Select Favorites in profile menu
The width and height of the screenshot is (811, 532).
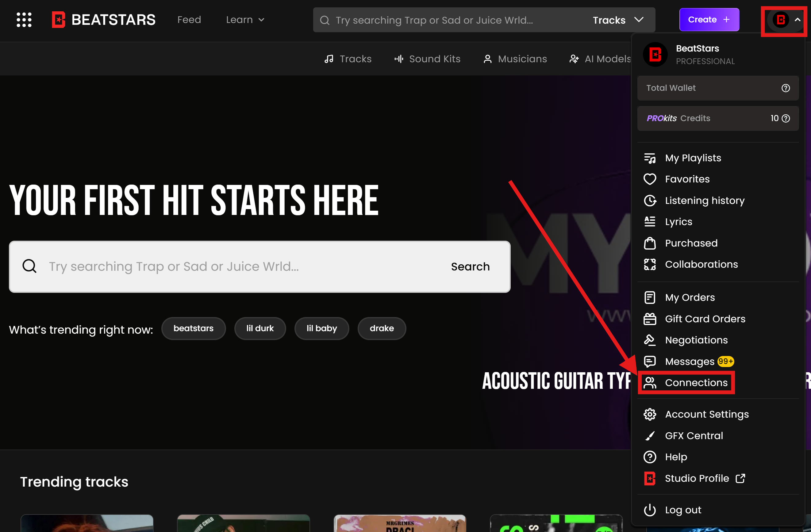[x=687, y=179]
